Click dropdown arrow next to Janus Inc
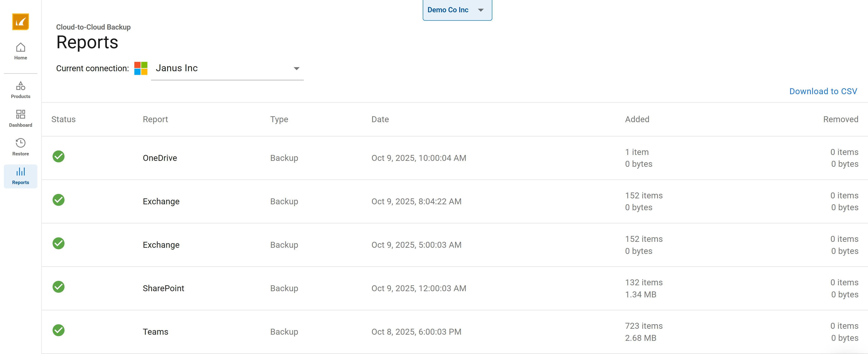The image size is (868, 354). pyautogui.click(x=296, y=69)
